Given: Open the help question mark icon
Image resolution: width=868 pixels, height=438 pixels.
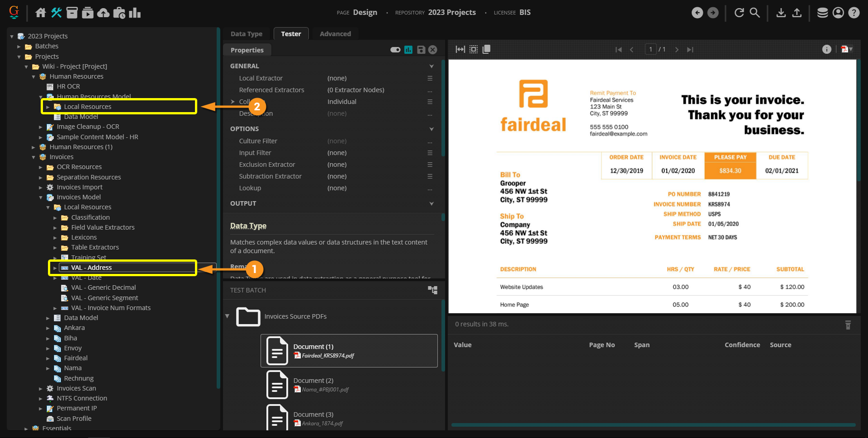Looking at the screenshot, I should [854, 13].
